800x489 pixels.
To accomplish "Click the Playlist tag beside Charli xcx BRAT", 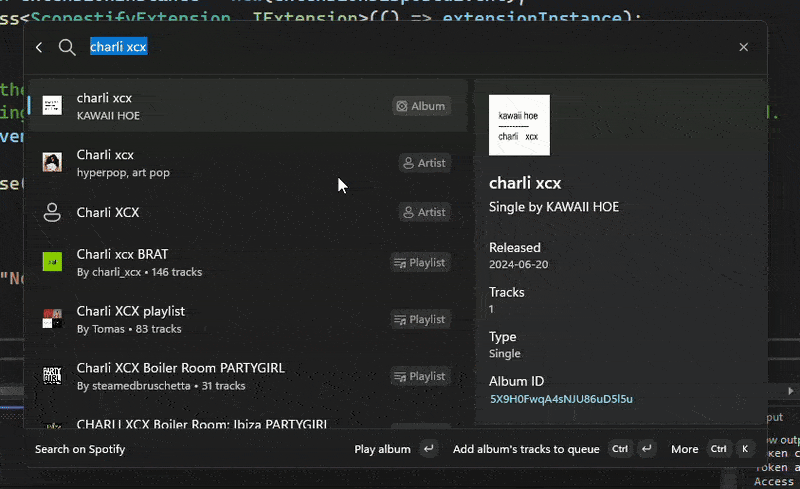I will (x=420, y=262).
